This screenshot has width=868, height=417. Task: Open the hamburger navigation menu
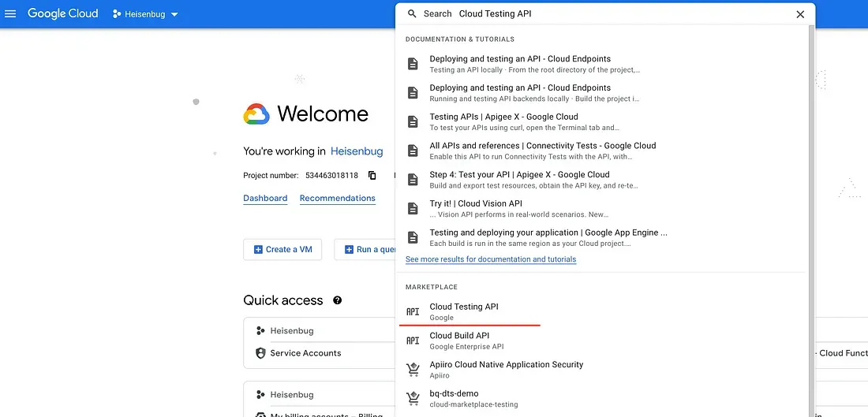tap(10, 14)
